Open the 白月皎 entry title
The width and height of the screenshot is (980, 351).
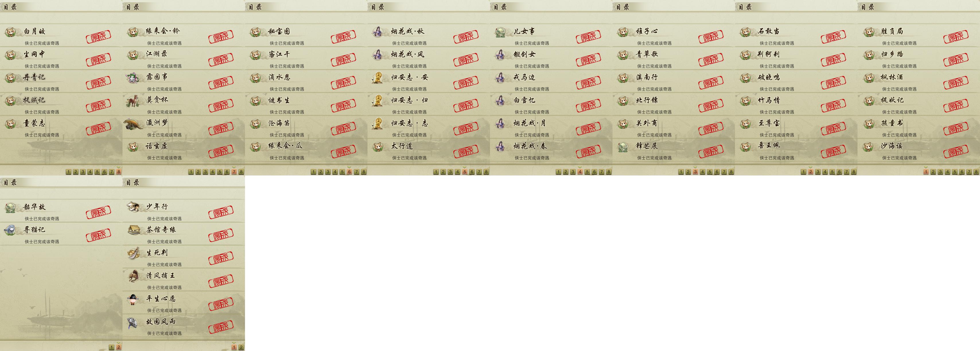(35, 31)
